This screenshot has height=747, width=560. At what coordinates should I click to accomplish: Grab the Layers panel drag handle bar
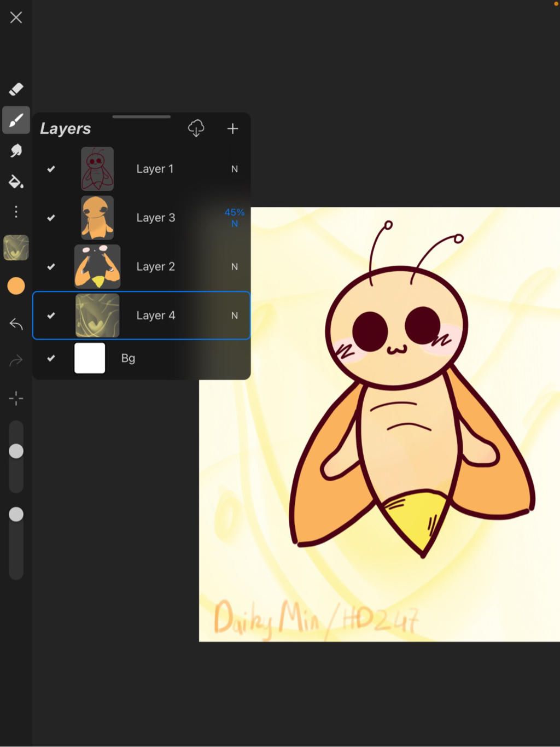142,116
